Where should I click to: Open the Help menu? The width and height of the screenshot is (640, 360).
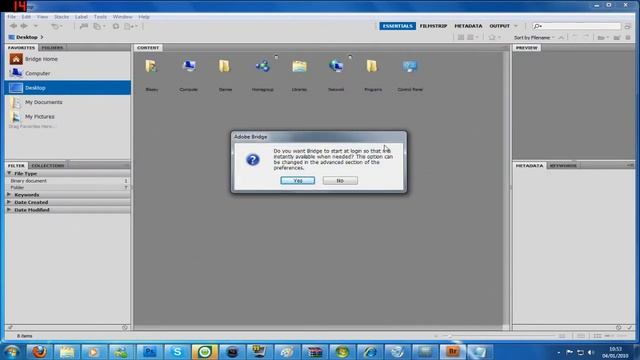coord(144,17)
